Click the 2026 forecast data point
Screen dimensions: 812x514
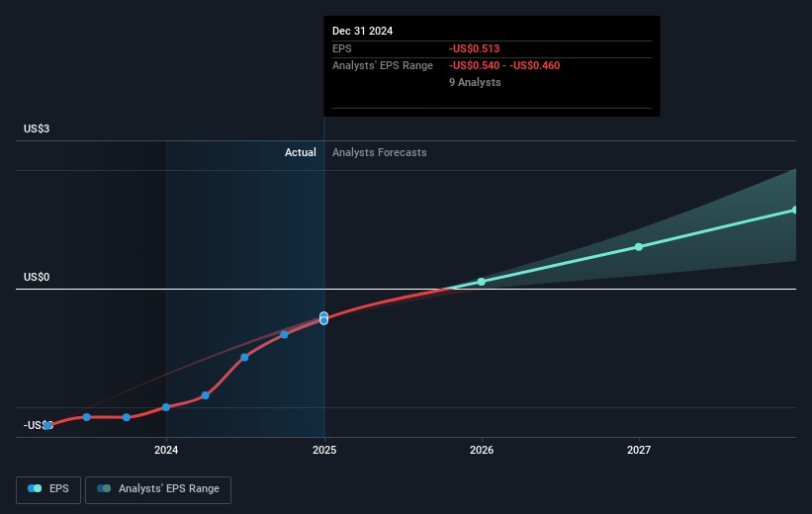click(482, 282)
